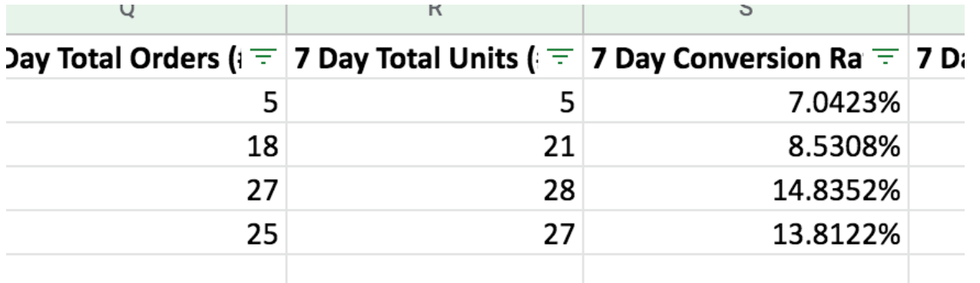Select the units cell with value 27

[x=435, y=232]
